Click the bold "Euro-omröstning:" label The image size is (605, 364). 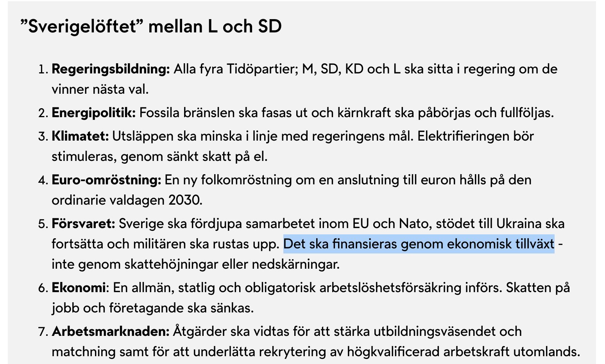106,180
